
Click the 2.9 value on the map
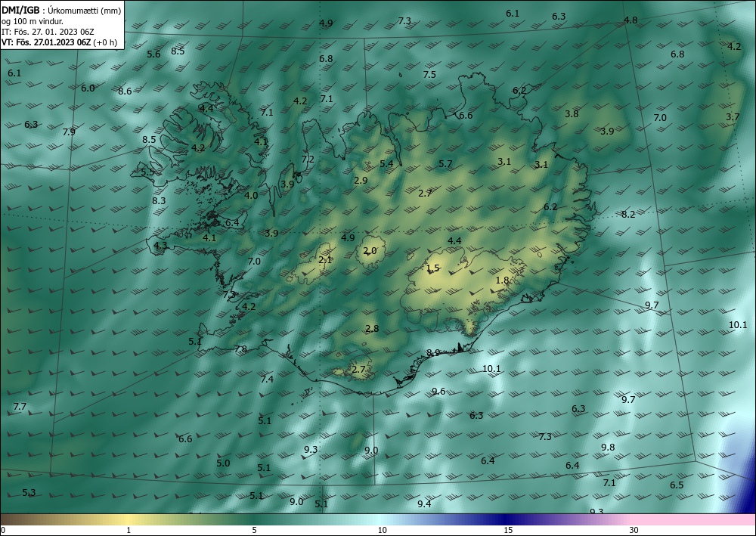[x=361, y=180]
